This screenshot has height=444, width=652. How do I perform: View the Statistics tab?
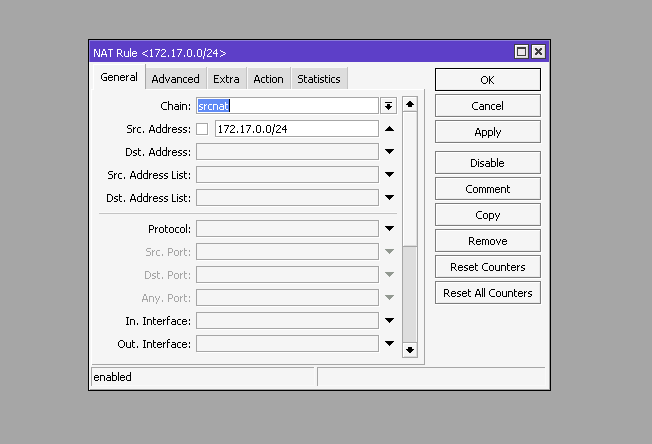point(318,79)
